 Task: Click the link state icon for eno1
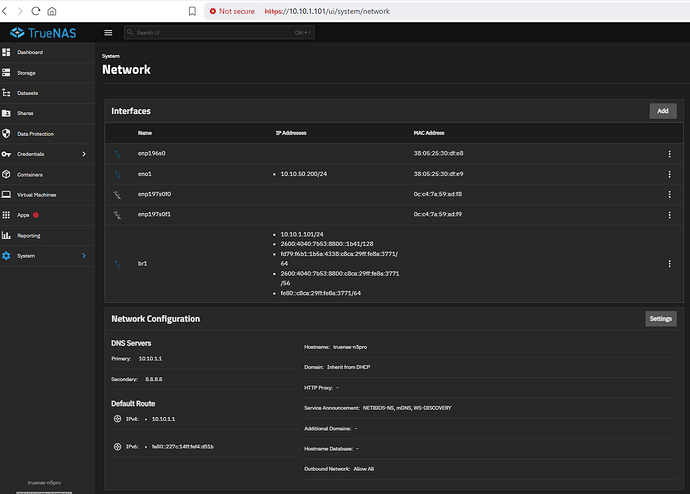[x=117, y=174]
